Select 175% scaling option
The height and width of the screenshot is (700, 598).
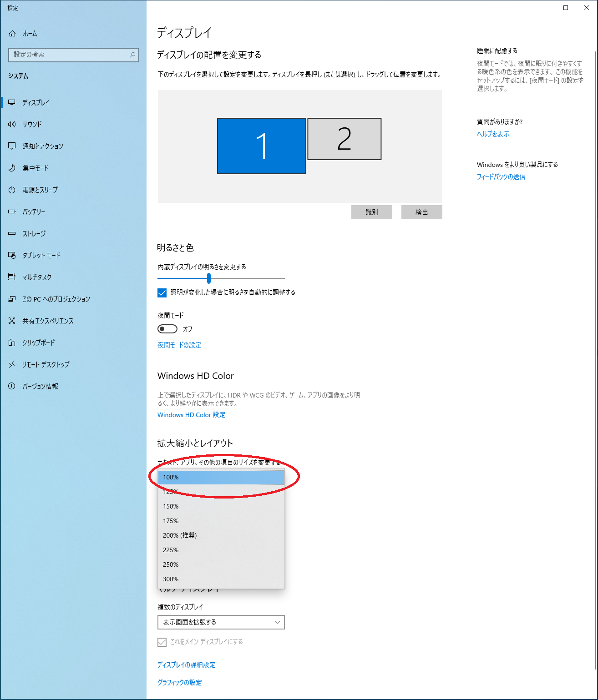(x=221, y=521)
